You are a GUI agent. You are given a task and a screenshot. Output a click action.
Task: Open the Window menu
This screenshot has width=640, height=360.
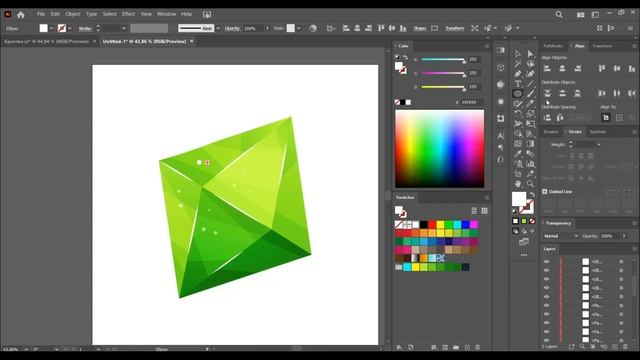[x=166, y=14]
